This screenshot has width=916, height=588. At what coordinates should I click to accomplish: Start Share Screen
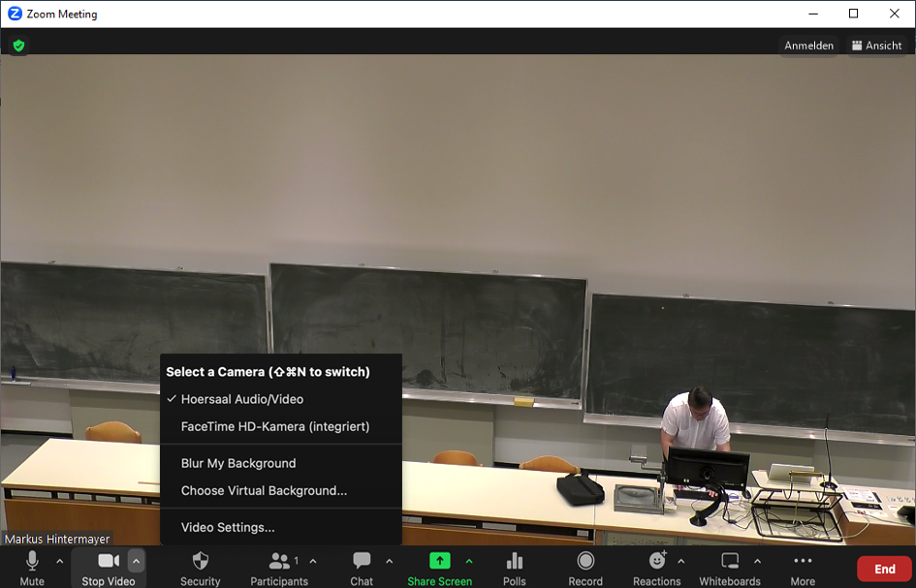tap(439, 568)
